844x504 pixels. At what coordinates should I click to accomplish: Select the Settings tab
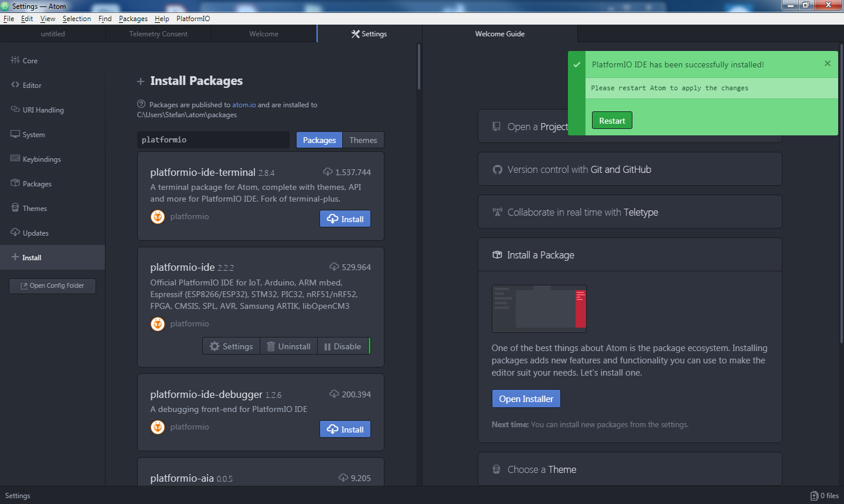369,34
